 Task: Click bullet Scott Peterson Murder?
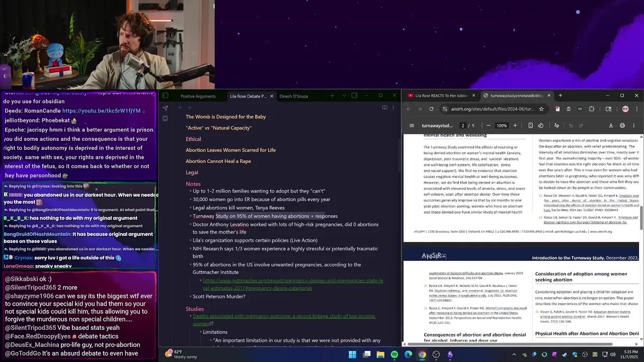tap(219, 296)
